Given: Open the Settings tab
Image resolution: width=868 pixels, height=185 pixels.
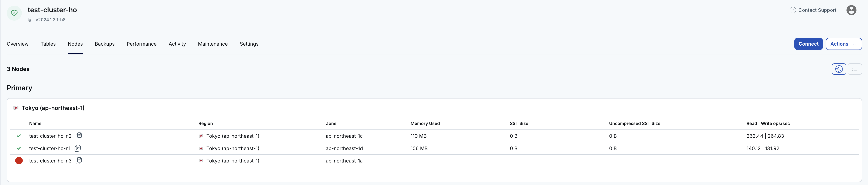Looking at the screenshot, I should (249, 44).
